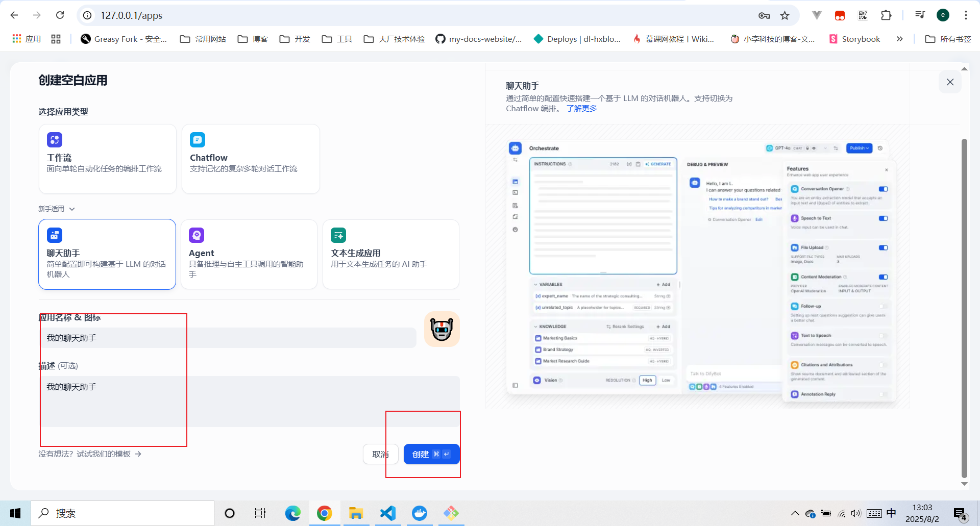Select the Agent app type card
Viewport: 980px width, 526px height.
(249, 254)
